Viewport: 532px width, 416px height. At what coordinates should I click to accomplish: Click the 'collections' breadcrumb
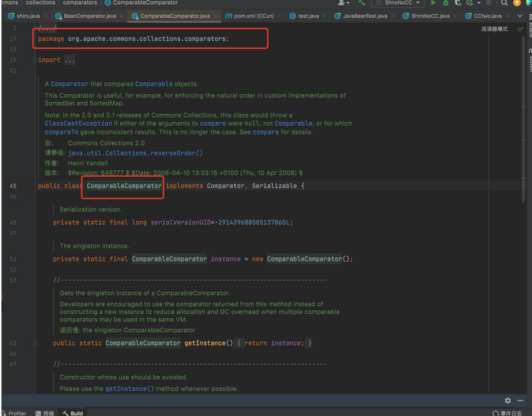[x=41, y=3]
